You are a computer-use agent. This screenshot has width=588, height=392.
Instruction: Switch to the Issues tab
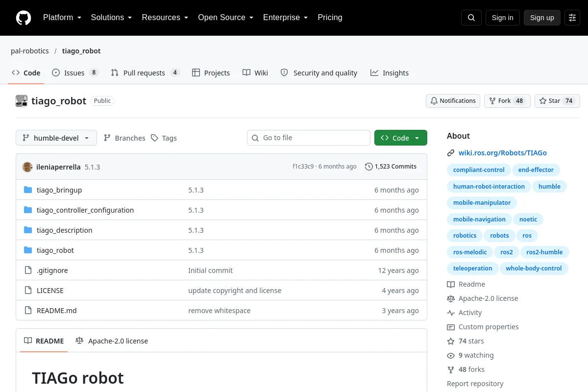pos(75,73)
